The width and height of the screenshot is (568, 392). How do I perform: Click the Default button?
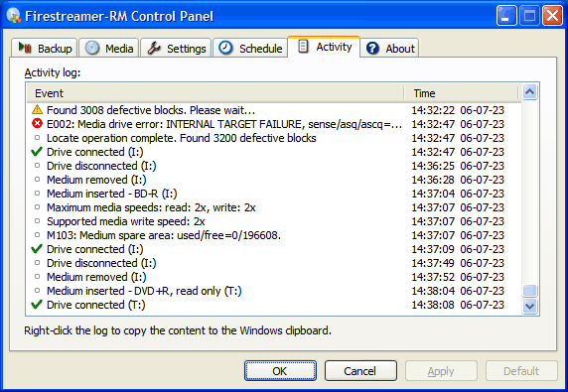point(521,370)
